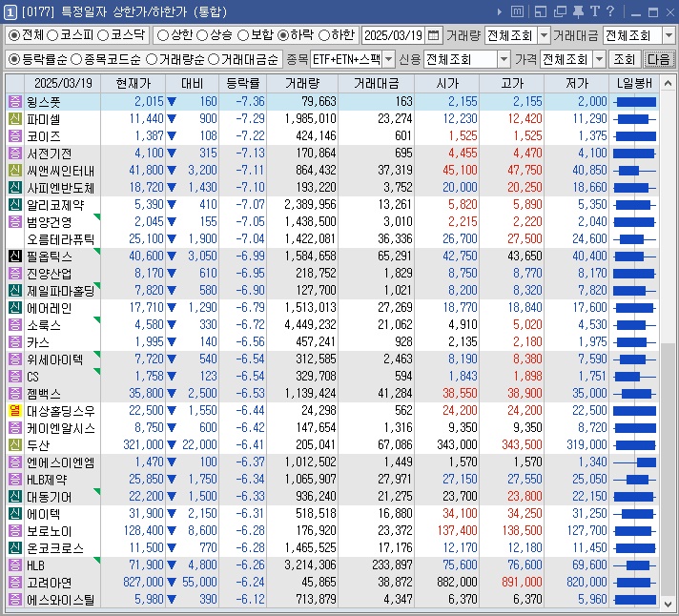Image resolution: width=679 pixels, height=616 pixels.
Task: Select the 상한 radio button
Action: (x=162, y=35)
